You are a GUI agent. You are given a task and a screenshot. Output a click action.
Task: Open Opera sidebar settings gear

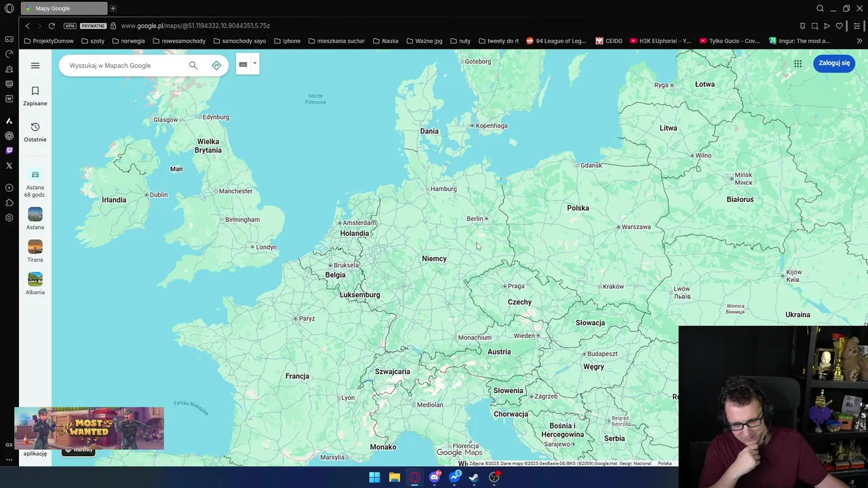click(9, 218)
